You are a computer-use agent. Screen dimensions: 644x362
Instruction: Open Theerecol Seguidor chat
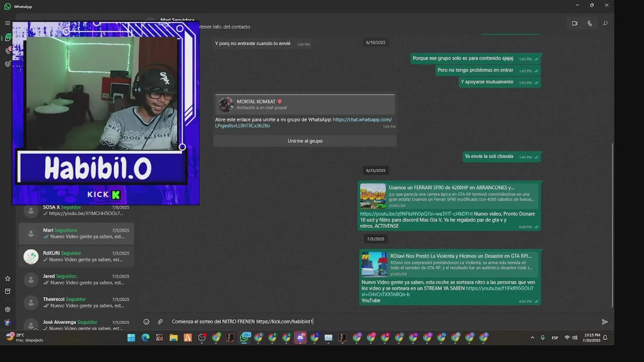[x=76, y=303]
